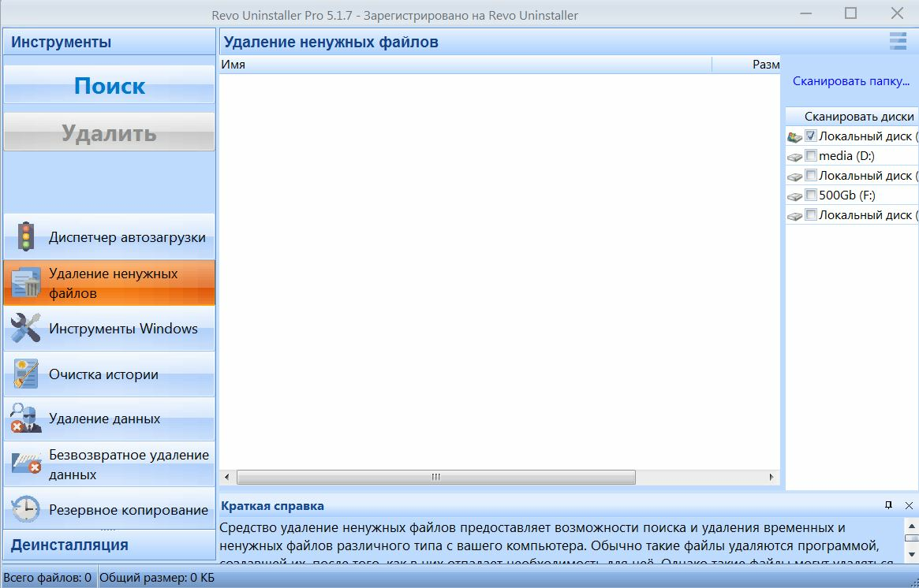Click the file list left scroll arrow
Image resolution: width=919 pixels, height=588 pixels.
click(x=227, y=477)
